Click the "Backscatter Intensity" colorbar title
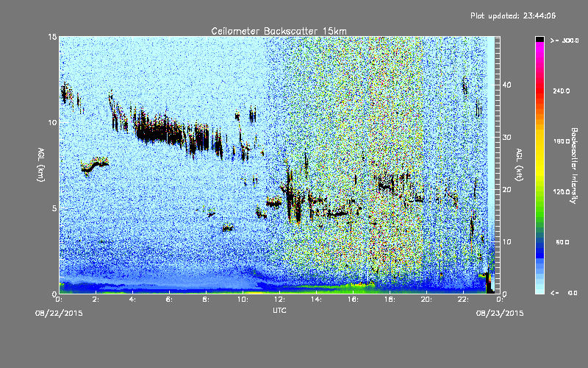Image resolution: width=588 pixels, height=368 pixels. click(574, 166)
